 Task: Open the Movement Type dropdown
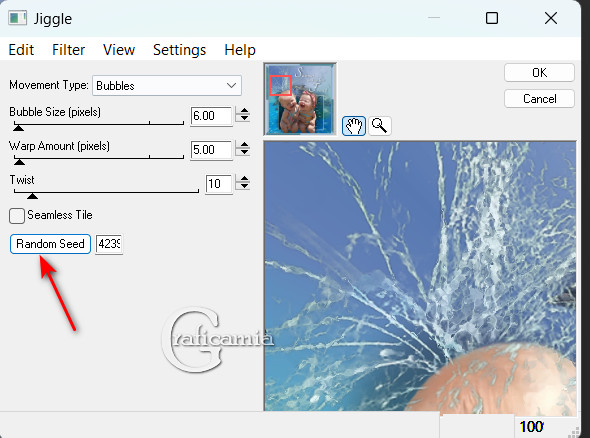coord(167,85)
